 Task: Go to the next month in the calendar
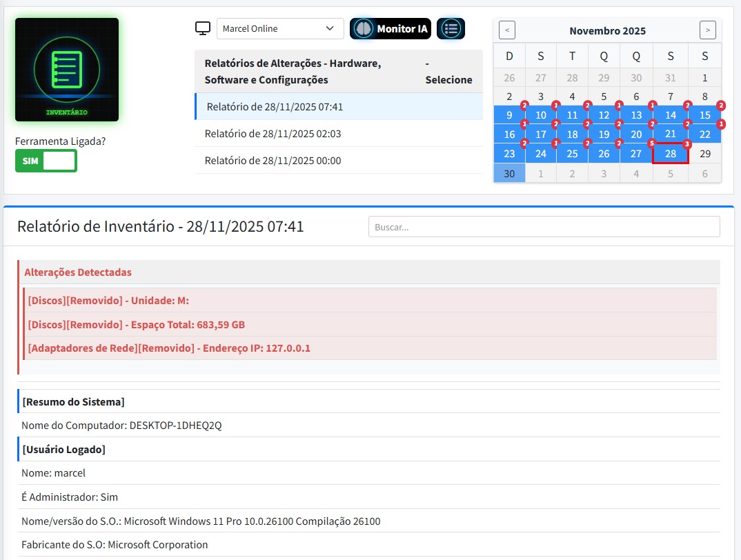(707, 30)
